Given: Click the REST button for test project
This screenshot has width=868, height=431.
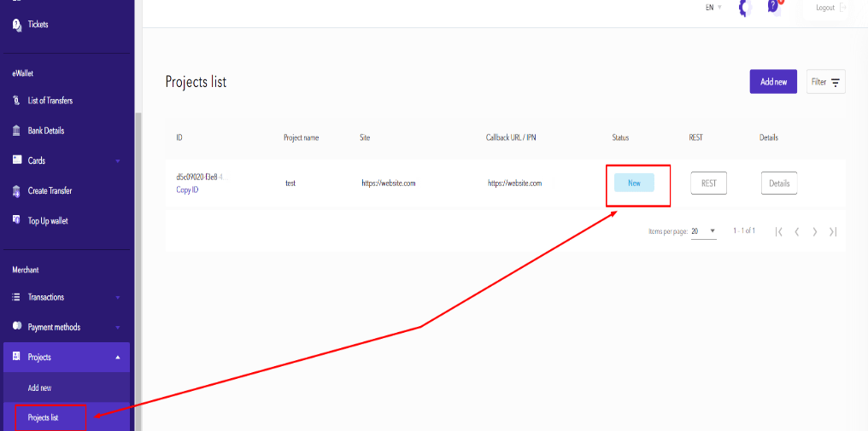Looking at the screenshot, I should [x=708, y=183].
